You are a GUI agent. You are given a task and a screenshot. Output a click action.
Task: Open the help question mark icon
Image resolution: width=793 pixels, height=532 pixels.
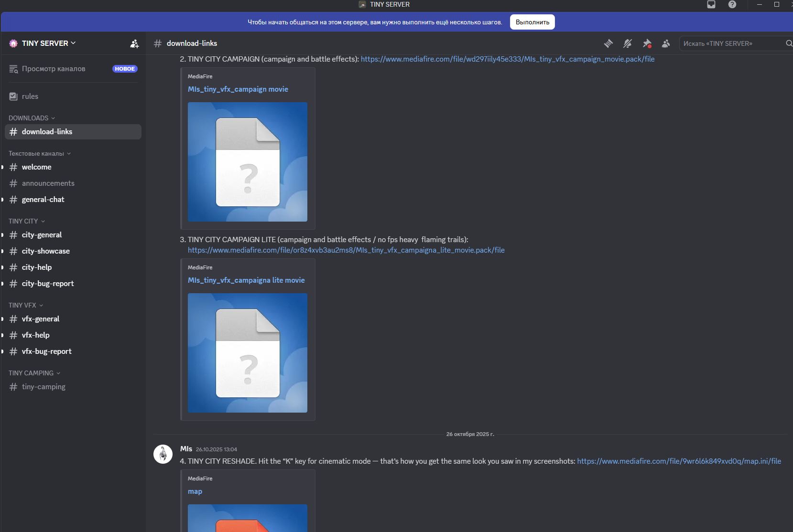click(x=732, y=4)
